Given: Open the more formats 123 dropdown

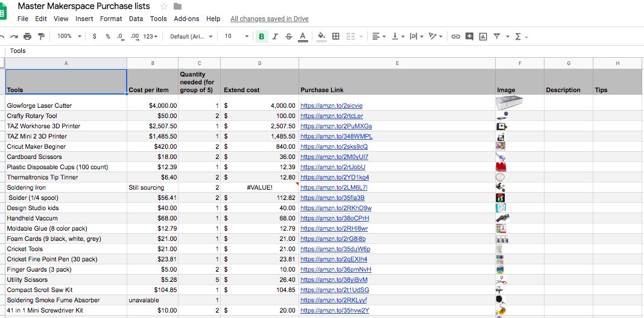Looking at the screenshot, I should tap(150, 37).
